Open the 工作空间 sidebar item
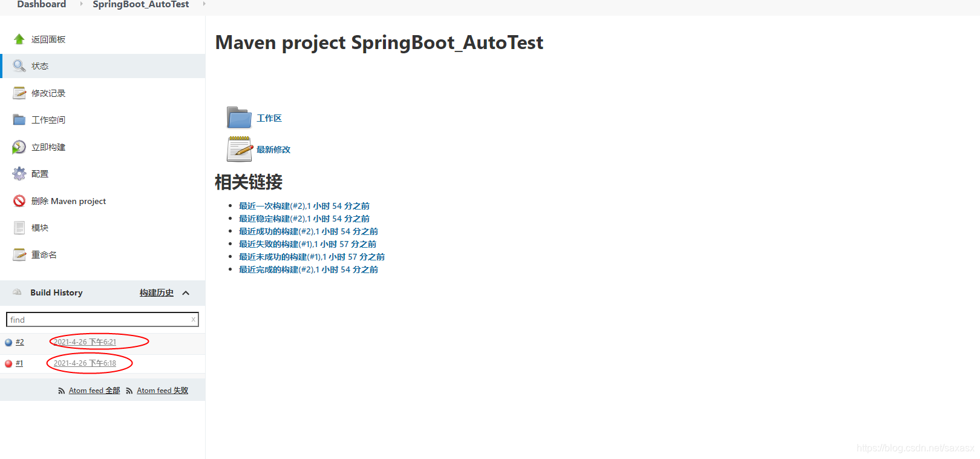Viewport: 980px width, 459px height. tap(48, 120)
